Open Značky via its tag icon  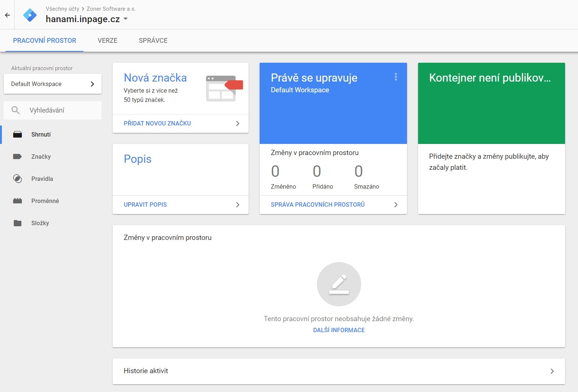pyautogui.click(x=17, y=157)
